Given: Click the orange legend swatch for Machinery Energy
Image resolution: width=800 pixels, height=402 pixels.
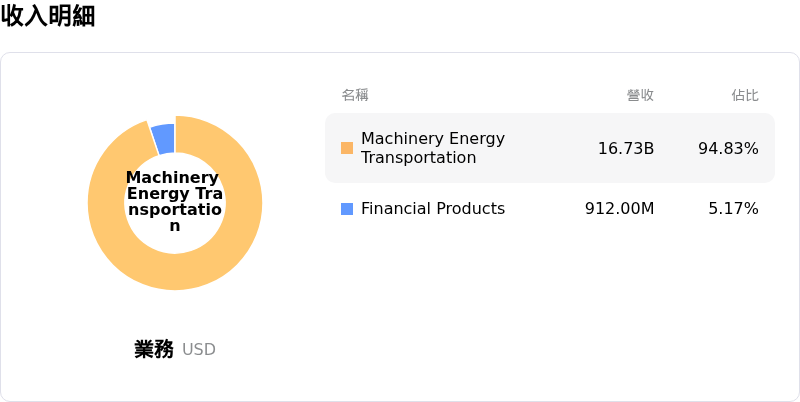Looking at the screenshot, I should point(347,148).
